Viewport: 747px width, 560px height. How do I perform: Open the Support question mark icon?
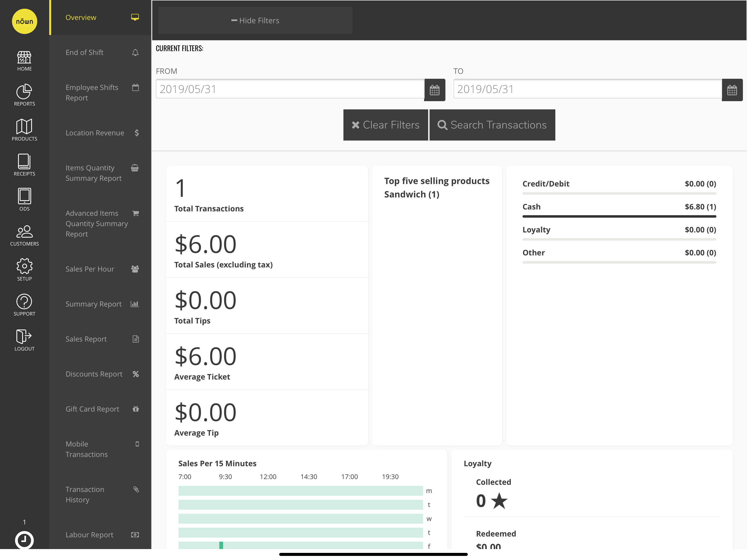[24, 301]
